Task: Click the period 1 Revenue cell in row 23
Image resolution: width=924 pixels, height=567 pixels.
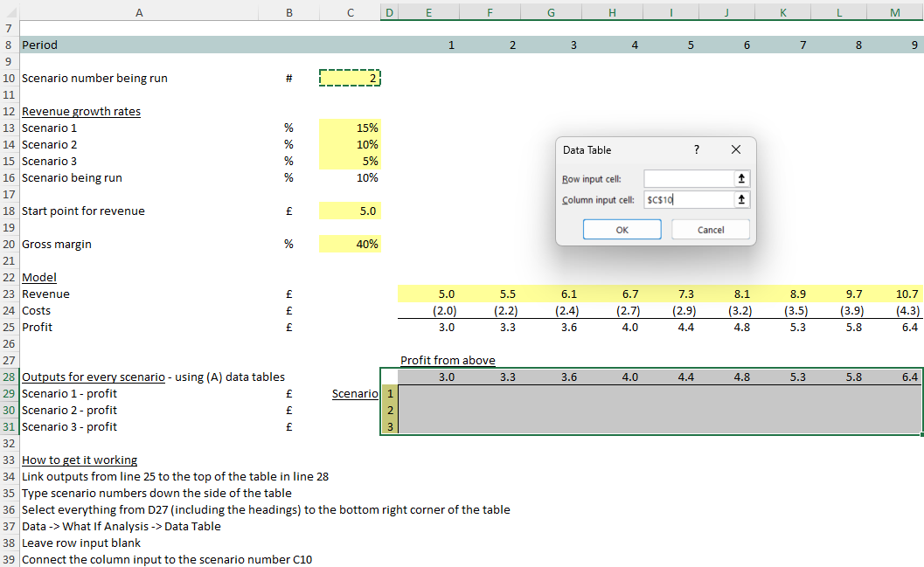Action: [x=428, y=294]
